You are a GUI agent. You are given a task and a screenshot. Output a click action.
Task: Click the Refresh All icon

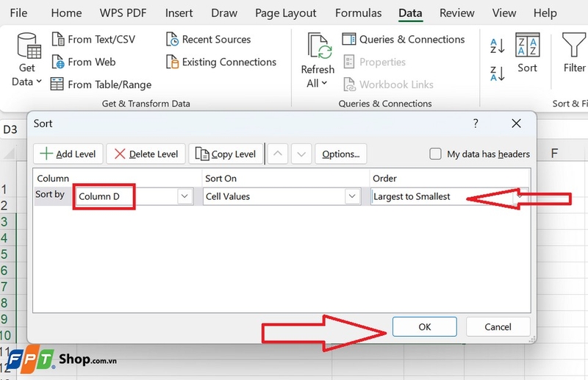319,46
